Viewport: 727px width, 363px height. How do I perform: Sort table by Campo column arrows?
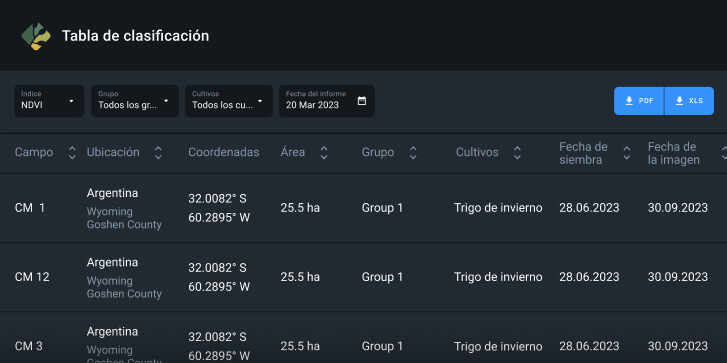tap(72, 153)
